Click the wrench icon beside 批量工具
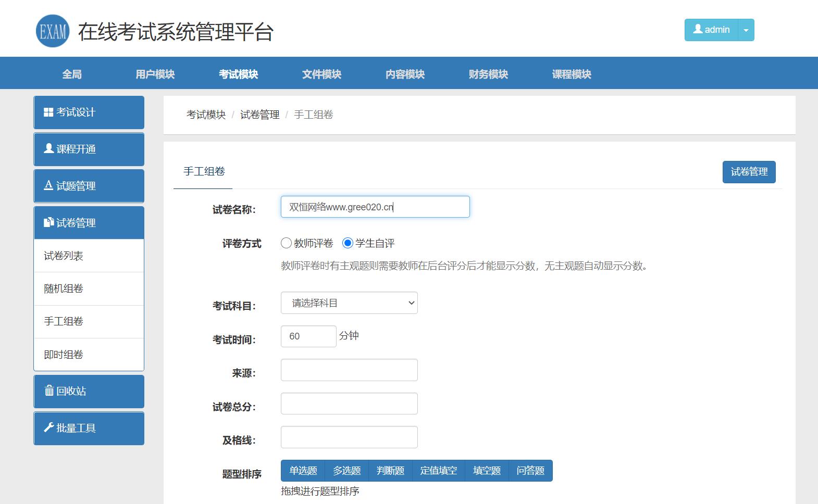 coord(49,427)
